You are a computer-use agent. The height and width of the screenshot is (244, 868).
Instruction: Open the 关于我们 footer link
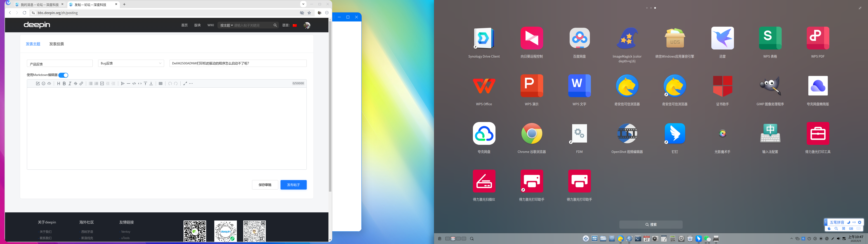click(45, 232)
